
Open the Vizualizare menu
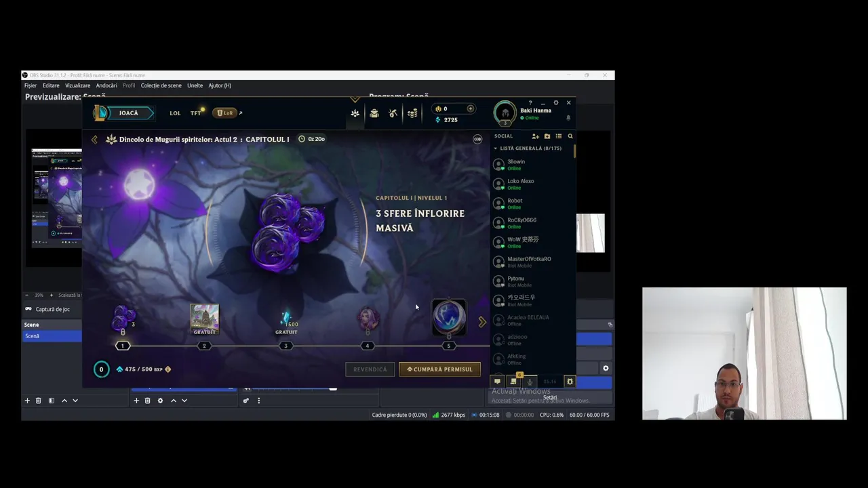point(77,85)
